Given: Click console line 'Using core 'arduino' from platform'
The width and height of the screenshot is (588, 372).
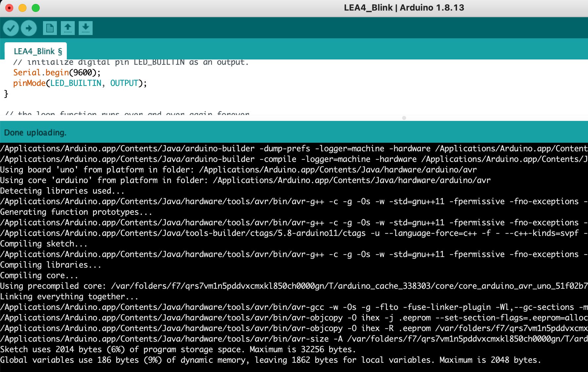Looking at the screenshot, I should point(245,180).
